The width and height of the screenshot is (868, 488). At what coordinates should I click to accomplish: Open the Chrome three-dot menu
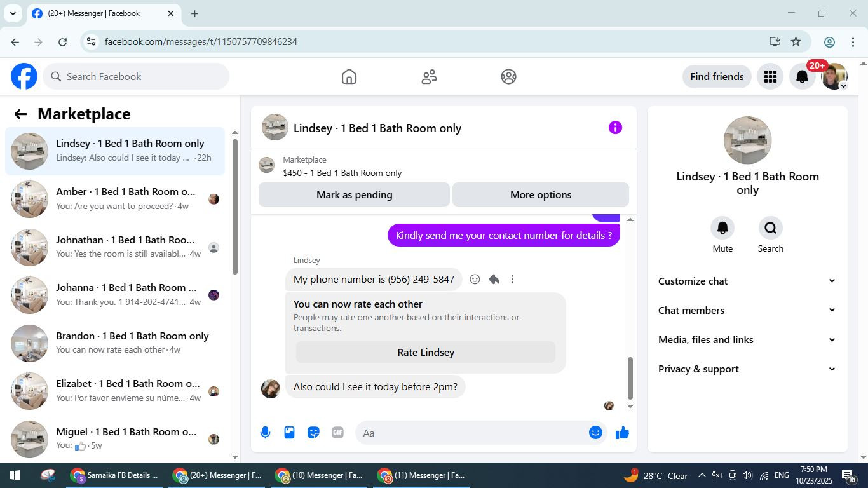coord(853,42)
